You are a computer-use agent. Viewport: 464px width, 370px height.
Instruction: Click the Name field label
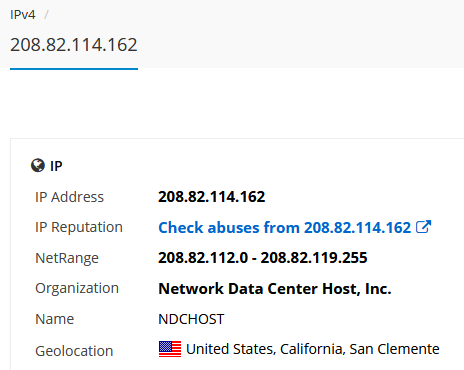55,319
